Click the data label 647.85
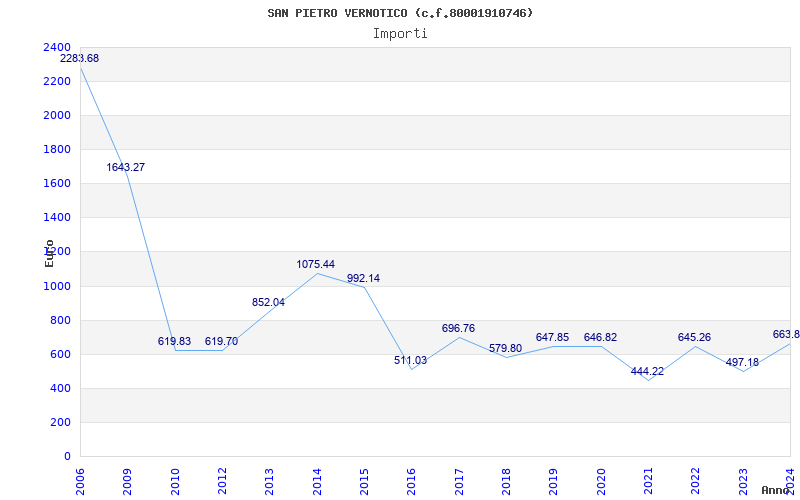 (552, 337)
